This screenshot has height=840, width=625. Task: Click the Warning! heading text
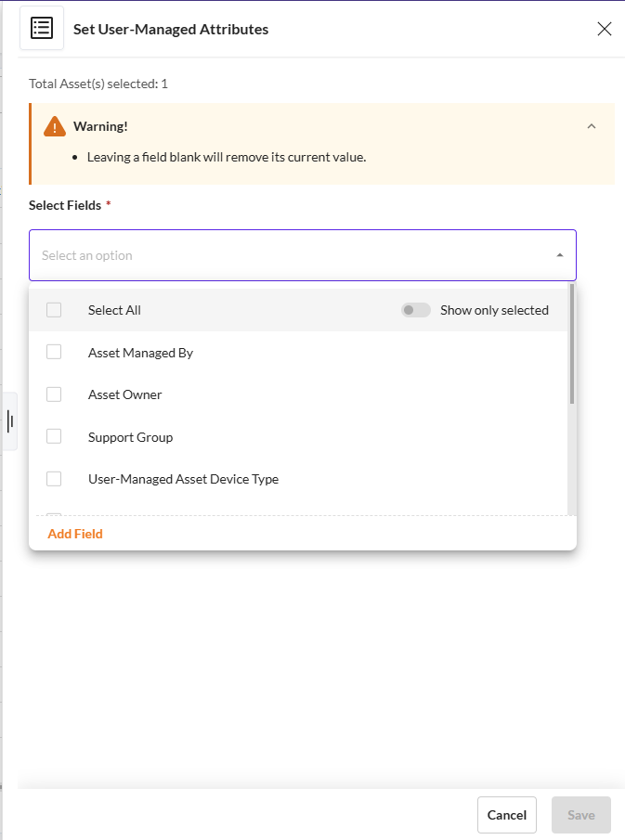pyautogui.click(x=100, y=126)
